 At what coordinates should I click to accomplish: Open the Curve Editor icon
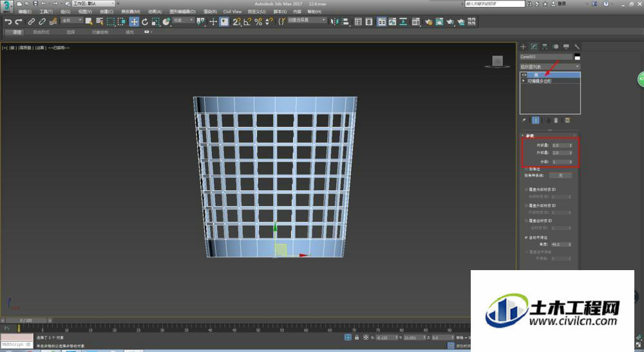pyautogui.click(x=393, y=22)
